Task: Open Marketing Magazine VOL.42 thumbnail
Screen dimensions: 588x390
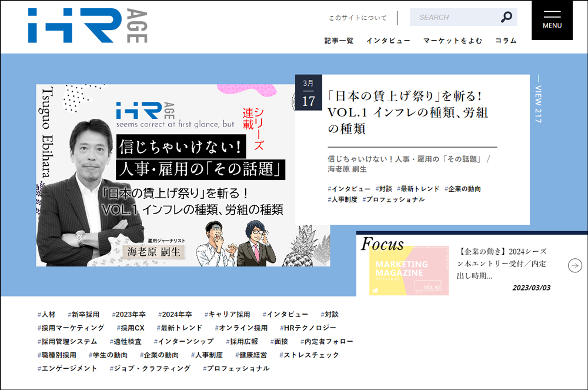Action: [x=409, y=271]
